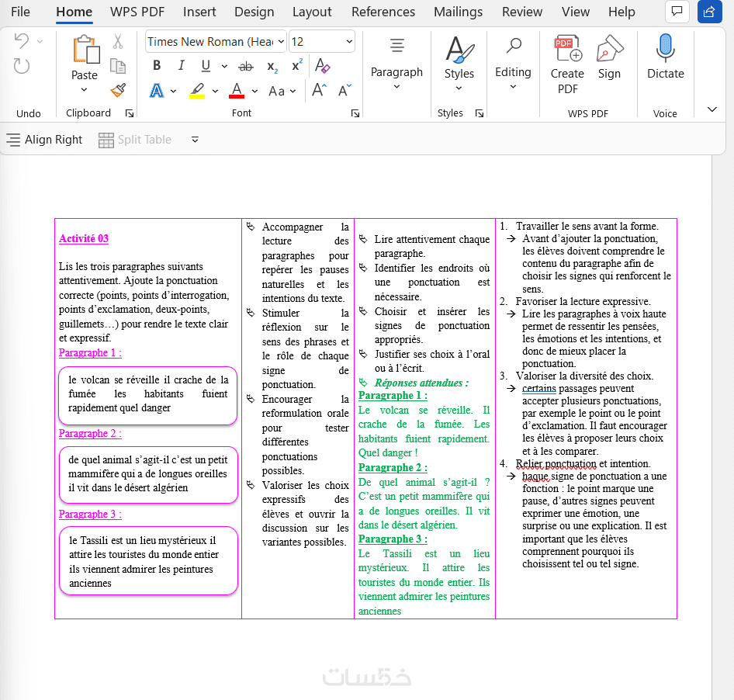
Task: Click the blue Share icon
Action: click(709, 11)
